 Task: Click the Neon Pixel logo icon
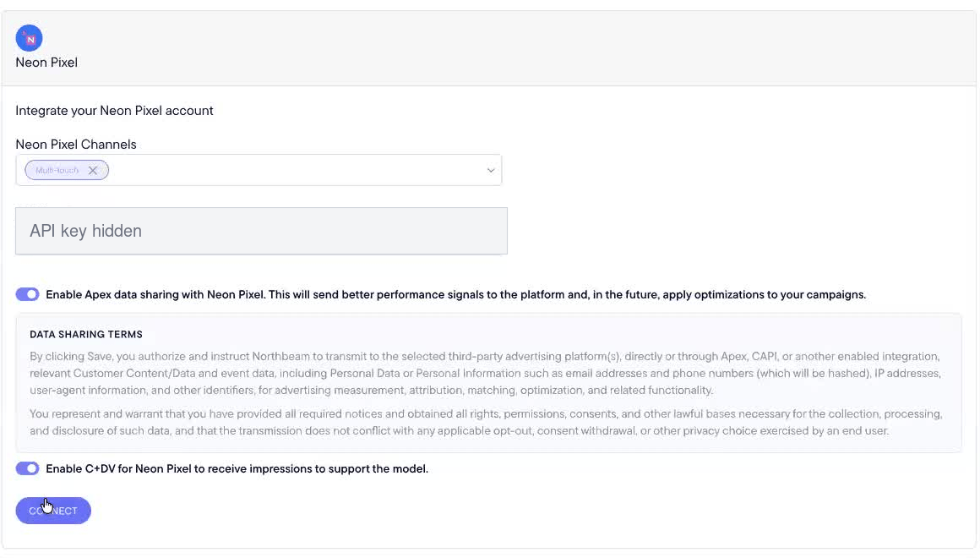pyautogui.click(x=29, y=38)
